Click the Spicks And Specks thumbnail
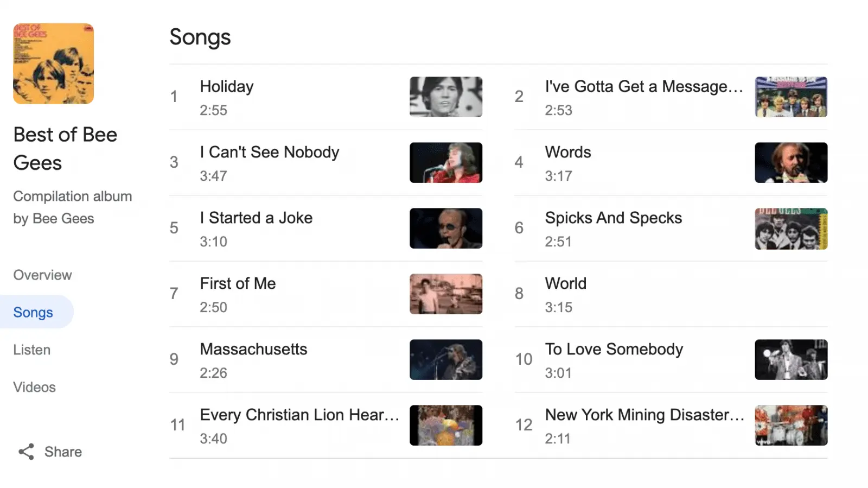Screen dimensions: 868x488 point(790,229)
